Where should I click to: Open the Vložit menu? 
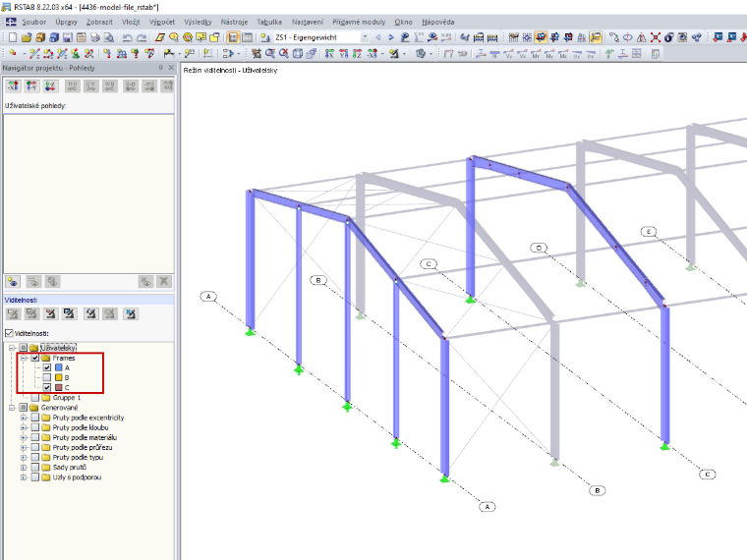[131, 22]
